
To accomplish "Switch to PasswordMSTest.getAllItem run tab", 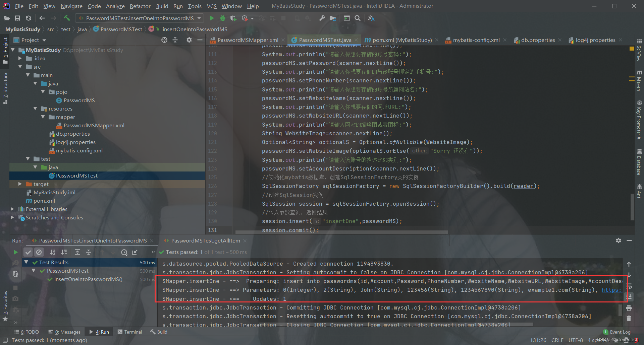I will [x=205, y=240].
